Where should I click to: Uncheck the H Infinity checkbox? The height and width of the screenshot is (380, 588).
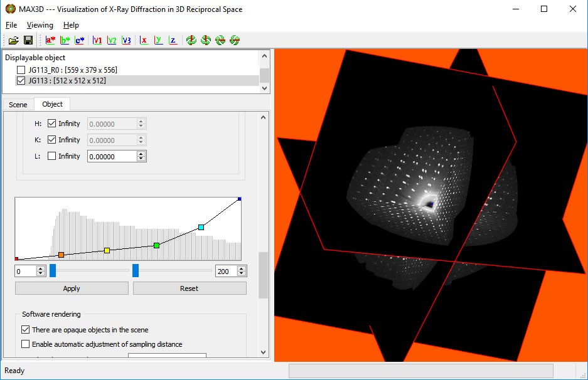[x=52, y=124]
